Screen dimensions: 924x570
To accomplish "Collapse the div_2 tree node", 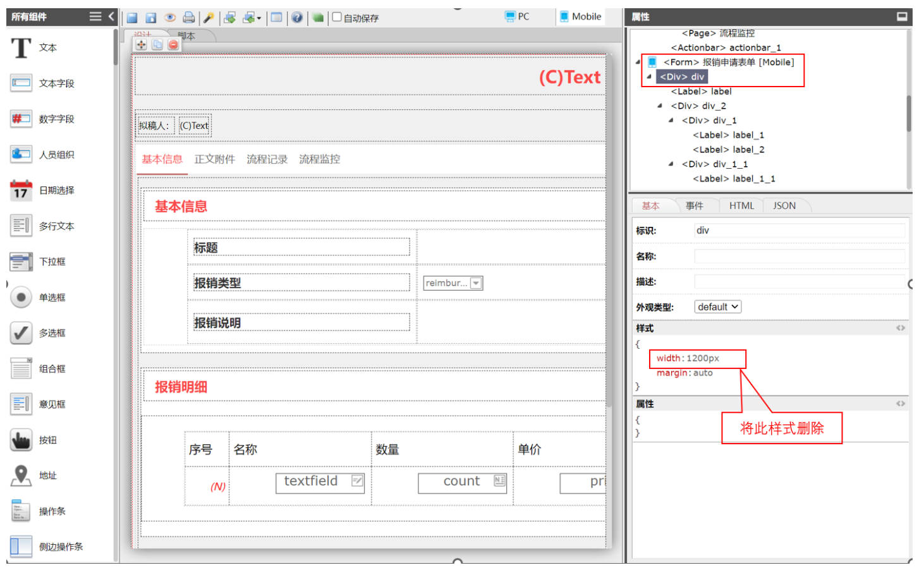I will coord(660,106).
